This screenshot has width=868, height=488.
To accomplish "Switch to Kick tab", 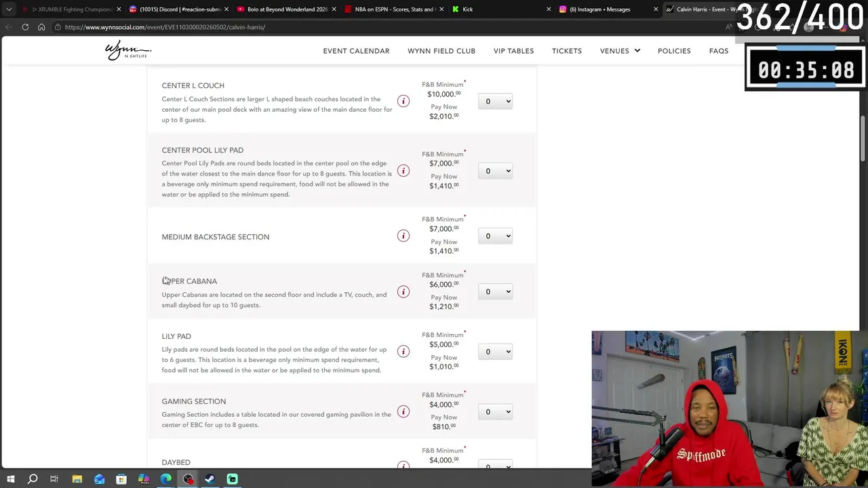I will click(x=501, y=9).
